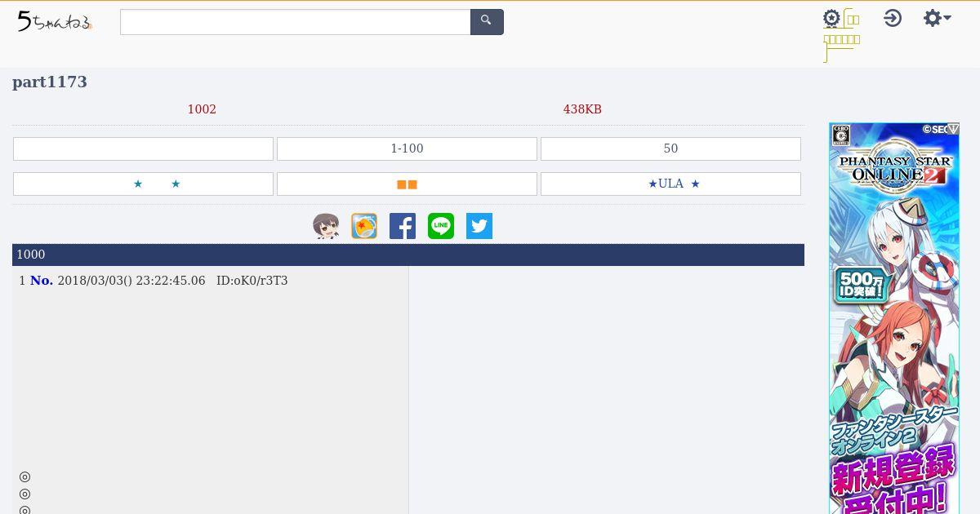Open the ULA star link
The width and height of the screenshot is (980, 514).
(670, 184)
